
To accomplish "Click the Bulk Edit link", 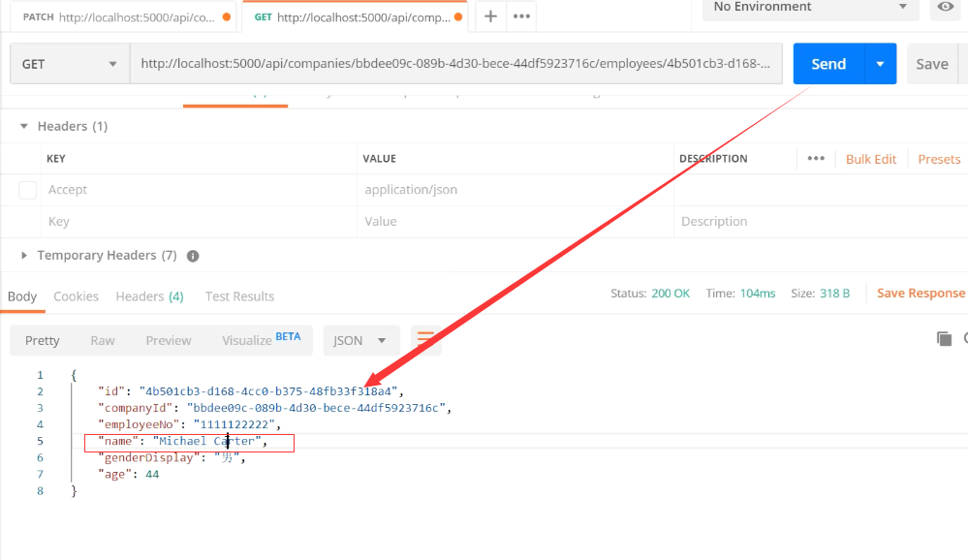I will coord(870,159).
